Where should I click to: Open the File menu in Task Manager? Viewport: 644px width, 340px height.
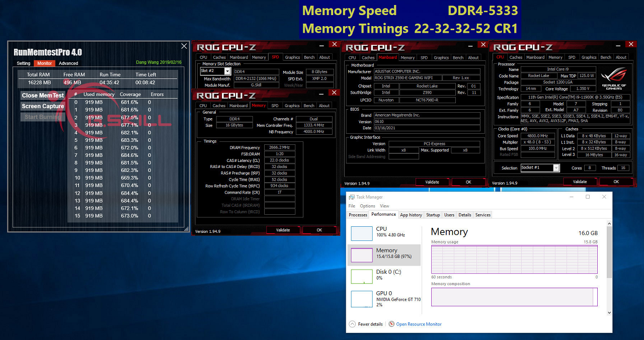tap(352, 206)
